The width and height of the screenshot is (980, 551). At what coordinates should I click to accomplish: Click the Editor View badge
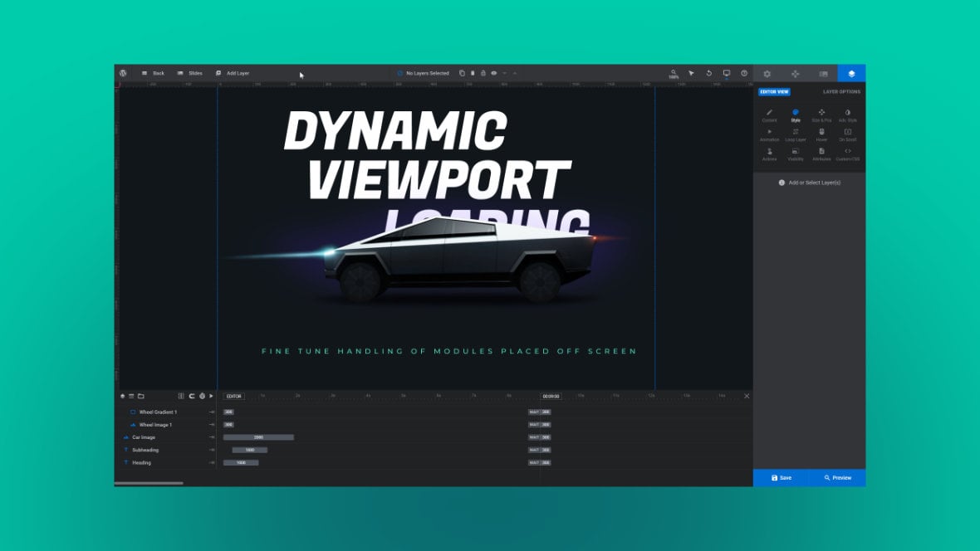point(774,92)
